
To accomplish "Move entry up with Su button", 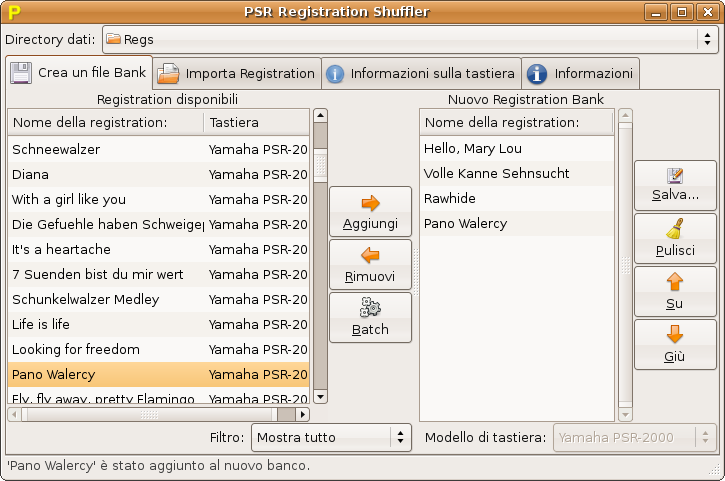I will 675,291.
